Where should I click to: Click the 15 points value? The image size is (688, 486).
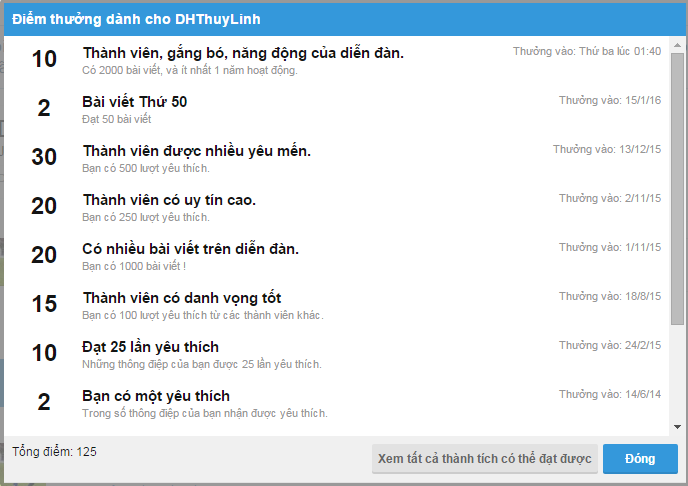click(44, 304)
